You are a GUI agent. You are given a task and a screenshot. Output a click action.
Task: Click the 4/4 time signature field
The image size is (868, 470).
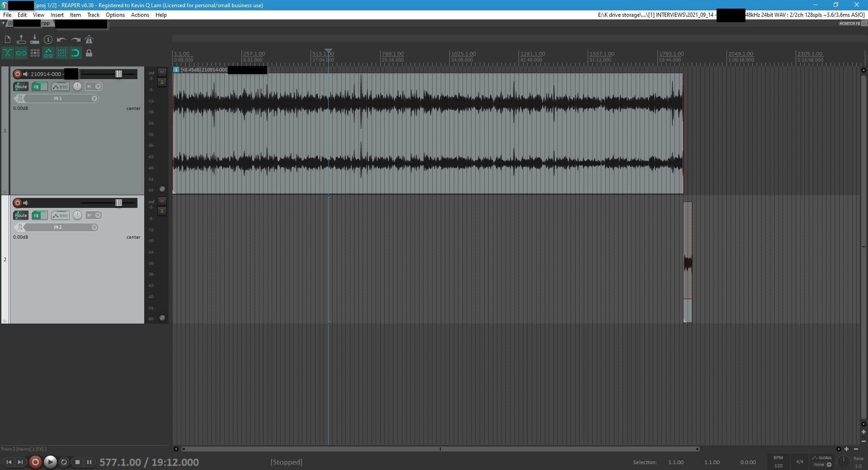[799, 461]
